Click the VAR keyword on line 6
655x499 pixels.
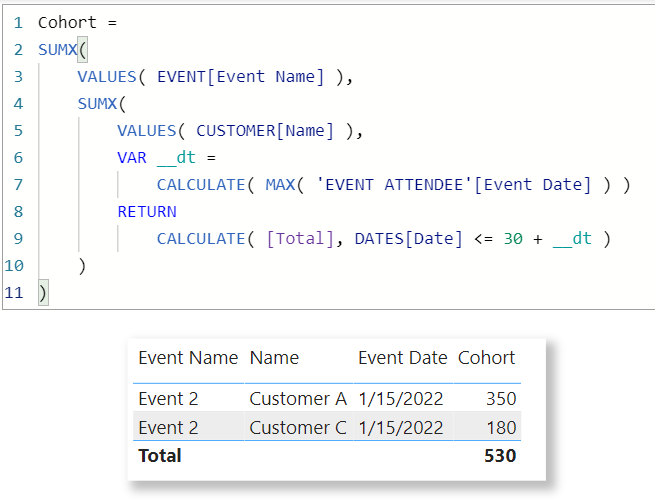132,158
